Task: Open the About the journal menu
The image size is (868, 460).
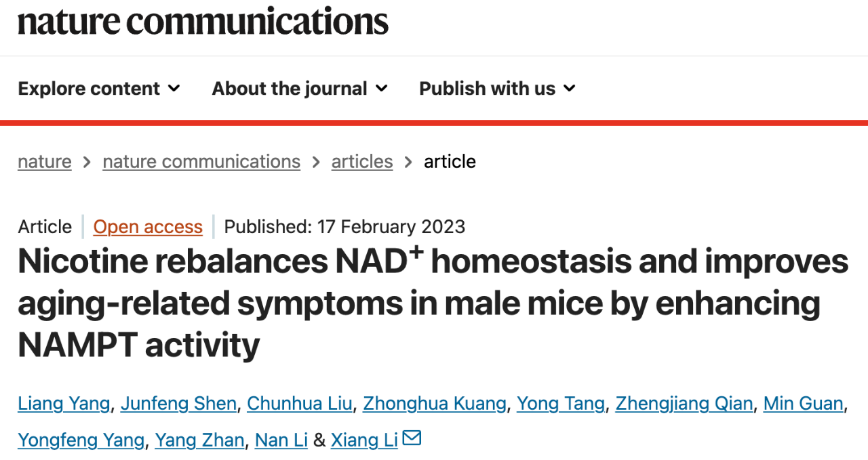Action: tap(300, 88)
